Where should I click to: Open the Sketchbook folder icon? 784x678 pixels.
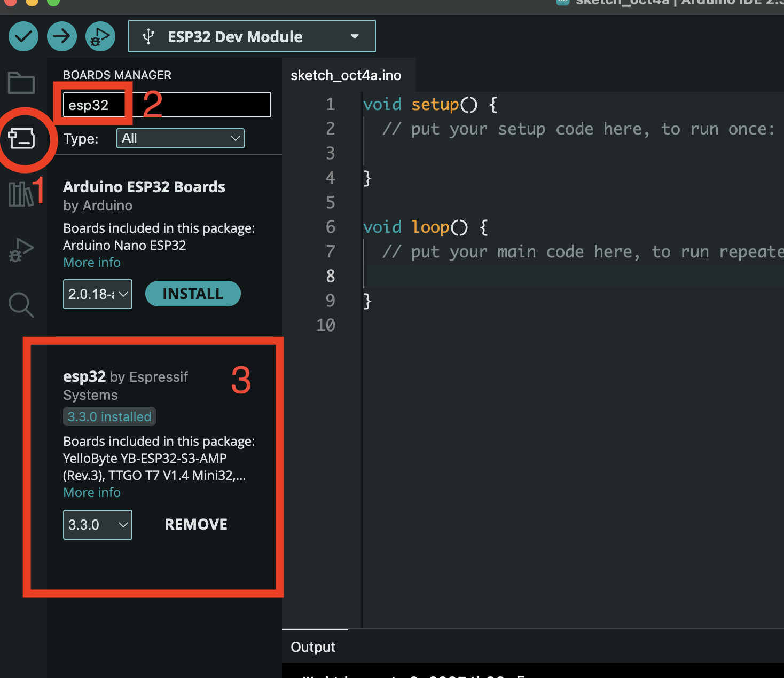tap(21, 83)
